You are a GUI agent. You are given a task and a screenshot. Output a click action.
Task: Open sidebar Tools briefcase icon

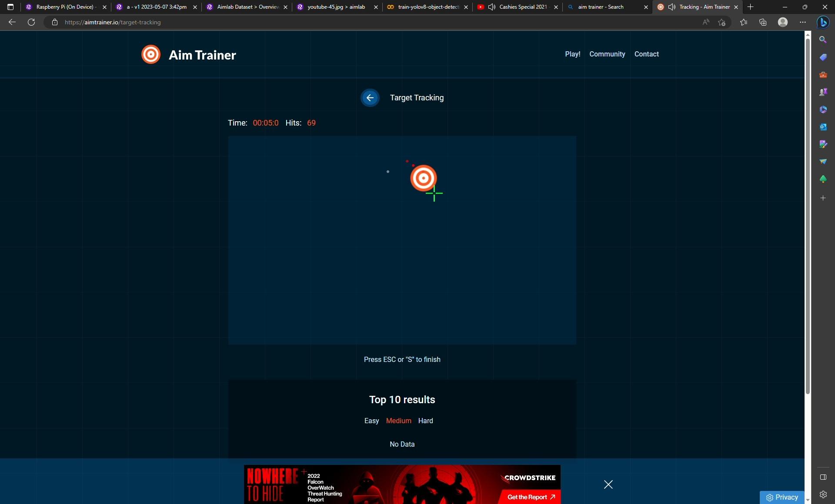click(823, 75)
